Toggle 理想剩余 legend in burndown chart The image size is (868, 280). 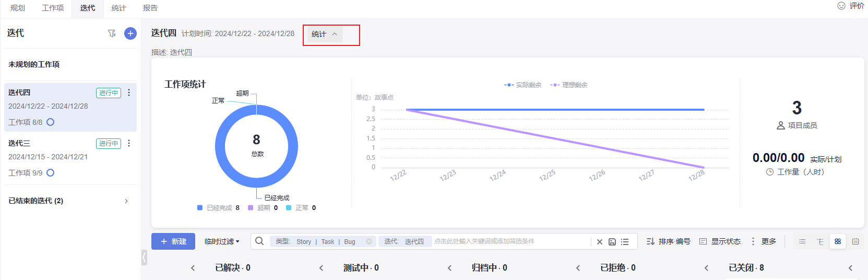[569, 85]
